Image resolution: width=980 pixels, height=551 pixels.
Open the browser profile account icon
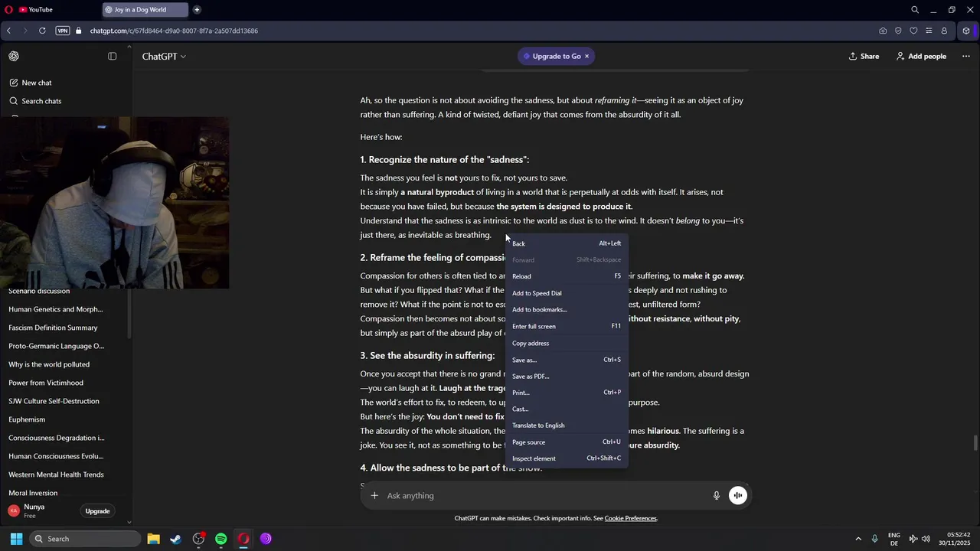coord(944,31)
